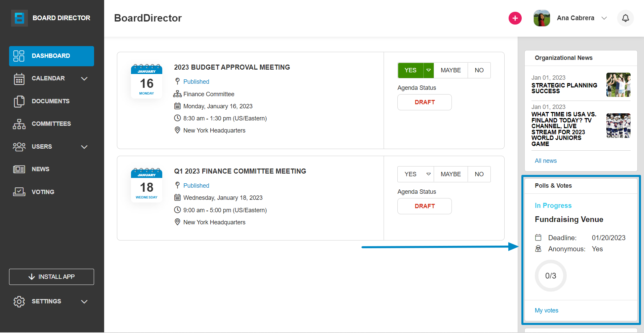The height and width of the screenshot is (333, 644).
Task: Select NO for 2023 Budget Approval Meeting
Action: 479,70
